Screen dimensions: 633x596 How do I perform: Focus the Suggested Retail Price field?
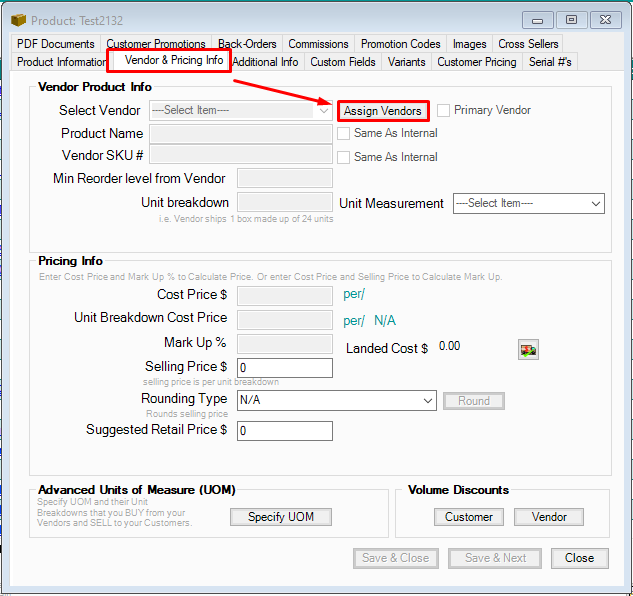[x=284, y=431]
